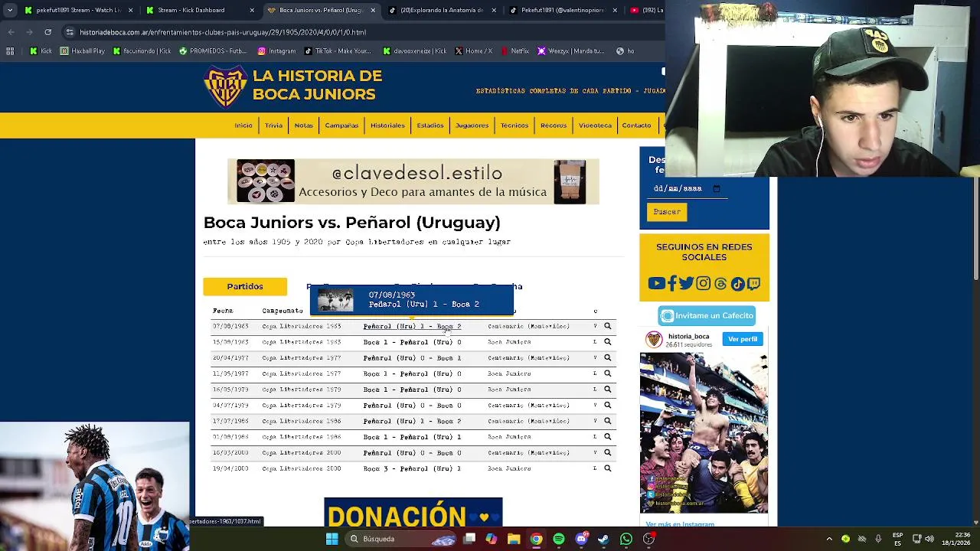This screenshot has width=980, height=551.
Task: Open File Explorer from the taskbar
Action: [514, 539]
